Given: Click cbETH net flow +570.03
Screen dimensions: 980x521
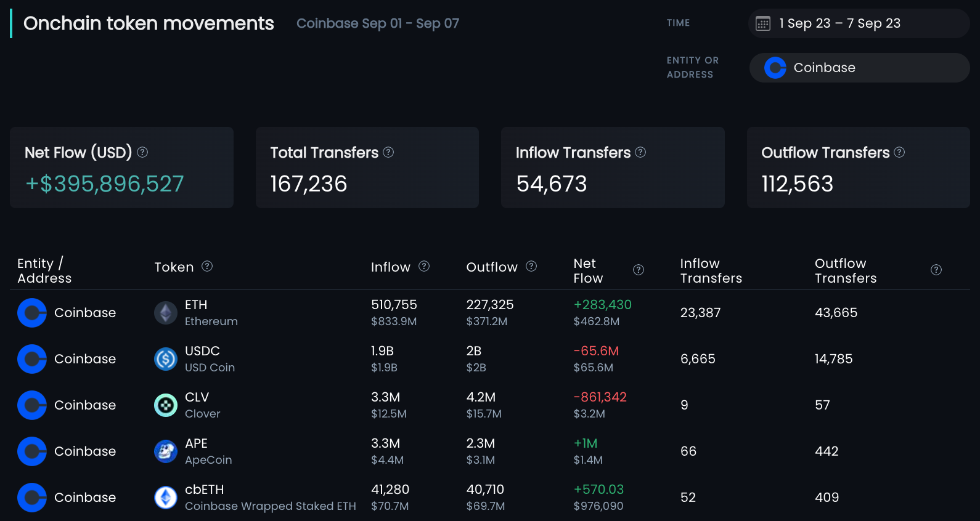Looking at the screenshot, I should click(x=598, y=490).
